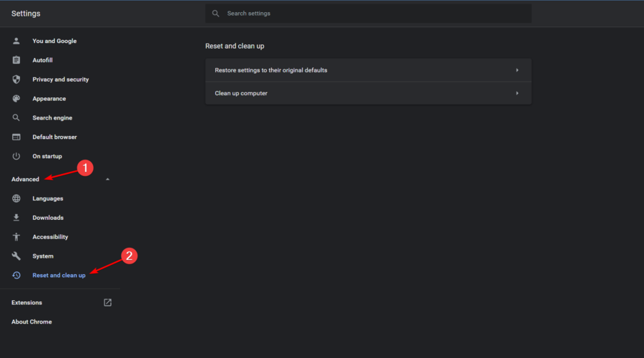
Task: Click the magnifier icon in the search bar
Action: click(215, 14)
